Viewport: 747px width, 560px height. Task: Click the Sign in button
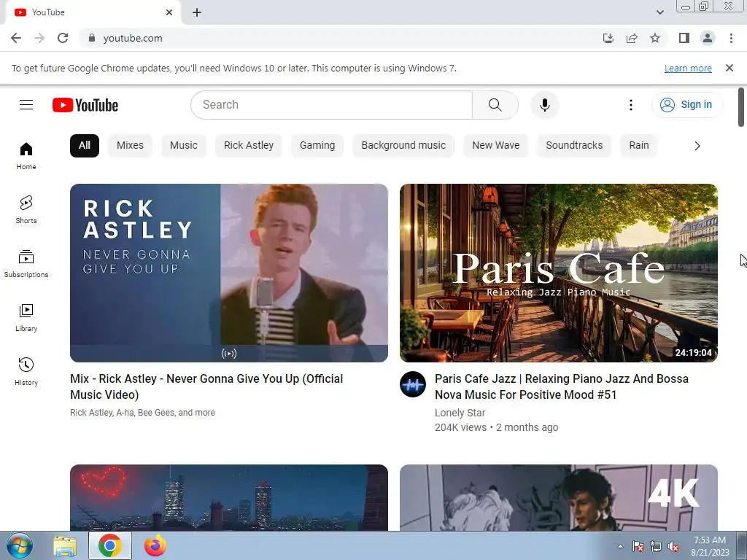[x=687, y=105]
